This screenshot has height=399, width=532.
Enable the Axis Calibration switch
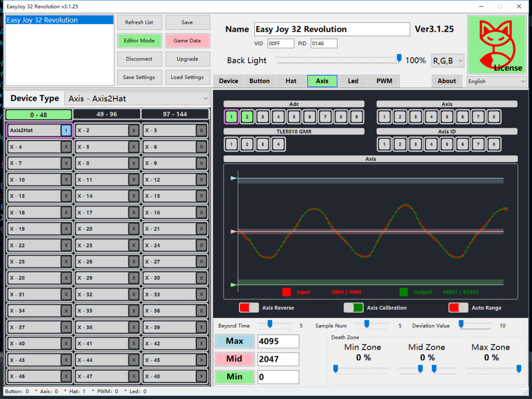click(353, 307)
